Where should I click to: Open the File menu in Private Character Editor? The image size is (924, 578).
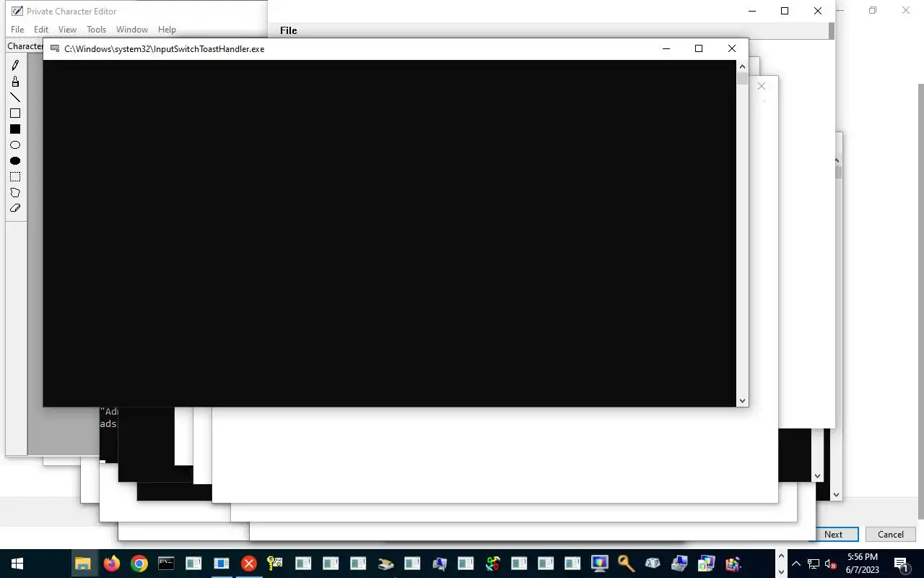pyautogui.click(x=17, y=30)
